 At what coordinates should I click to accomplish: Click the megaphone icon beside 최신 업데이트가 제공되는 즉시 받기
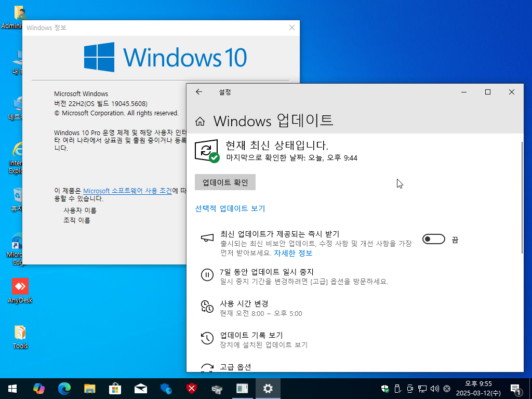point(207,238)
